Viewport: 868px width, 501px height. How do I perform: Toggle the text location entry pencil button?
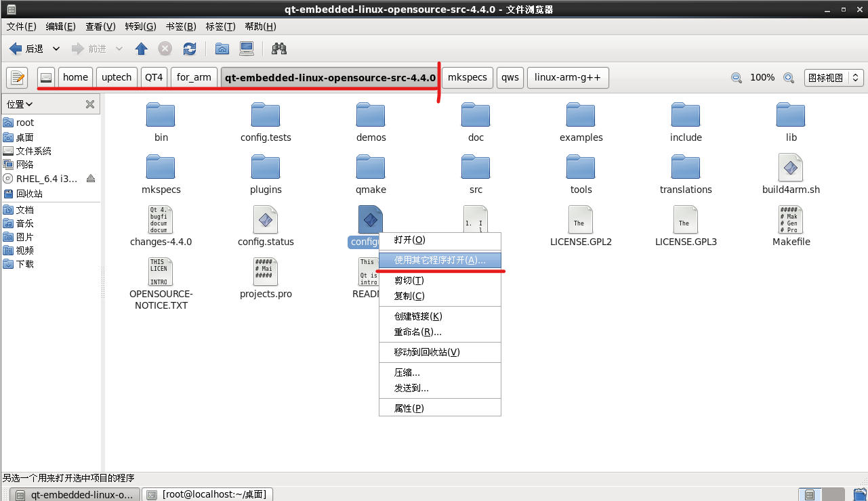17,78
